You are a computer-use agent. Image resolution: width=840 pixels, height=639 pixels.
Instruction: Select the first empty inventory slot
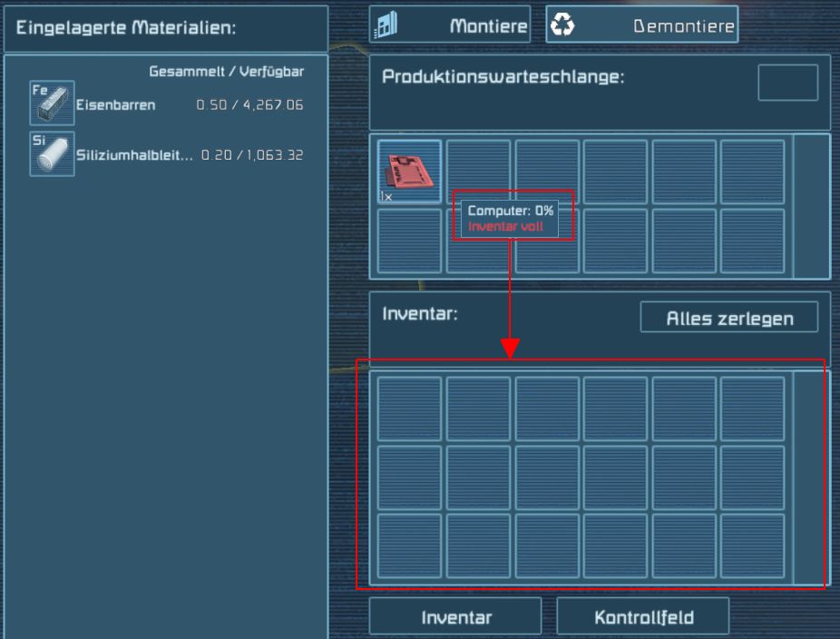[x=409, y=408]
